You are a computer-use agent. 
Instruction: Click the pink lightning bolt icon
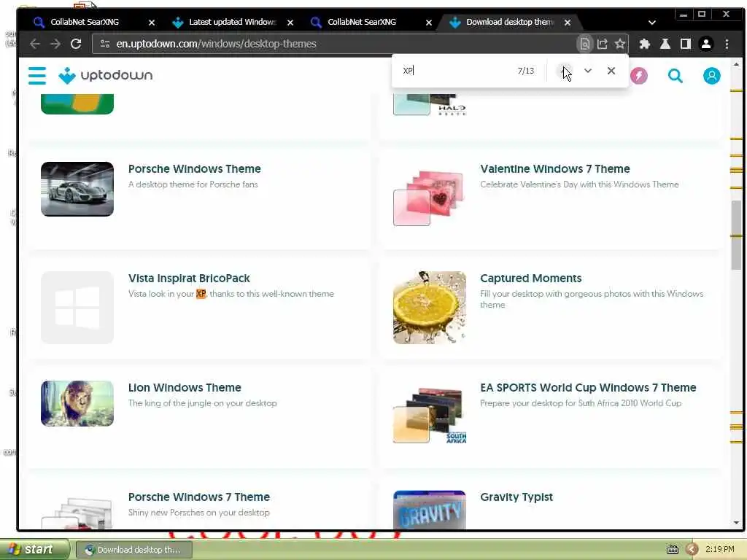coord(639,76)
